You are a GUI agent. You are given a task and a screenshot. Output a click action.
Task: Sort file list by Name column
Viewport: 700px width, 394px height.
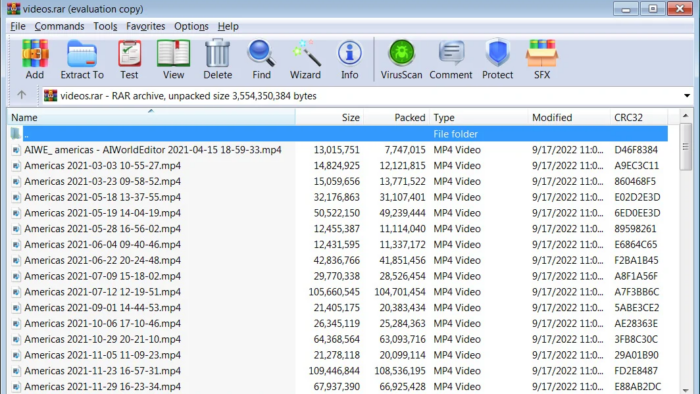[151, 117]
